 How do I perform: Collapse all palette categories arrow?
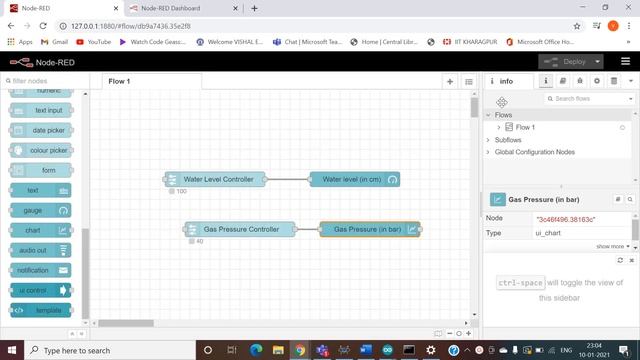72,334
